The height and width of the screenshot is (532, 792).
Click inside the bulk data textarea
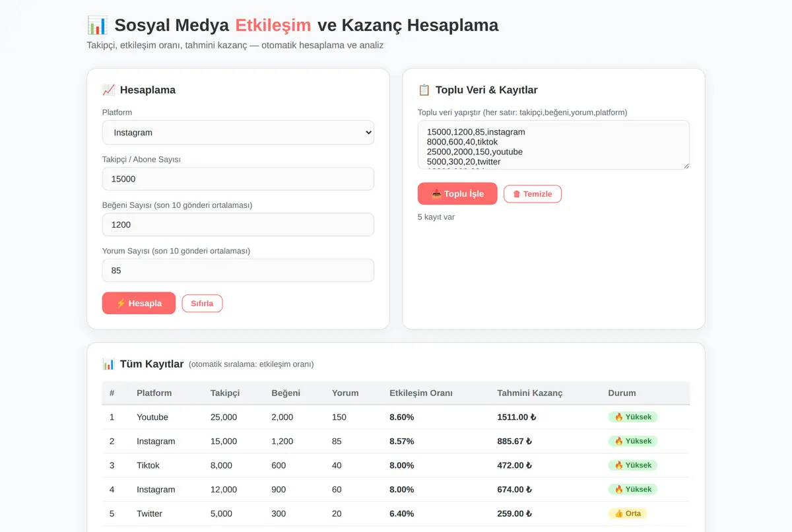coord(553,145)
